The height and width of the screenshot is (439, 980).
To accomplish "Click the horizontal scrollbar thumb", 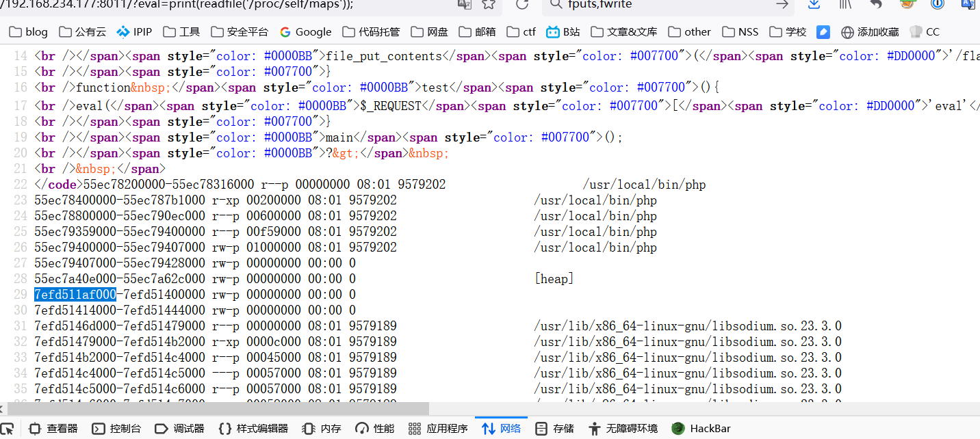I will tap(218, 408).
